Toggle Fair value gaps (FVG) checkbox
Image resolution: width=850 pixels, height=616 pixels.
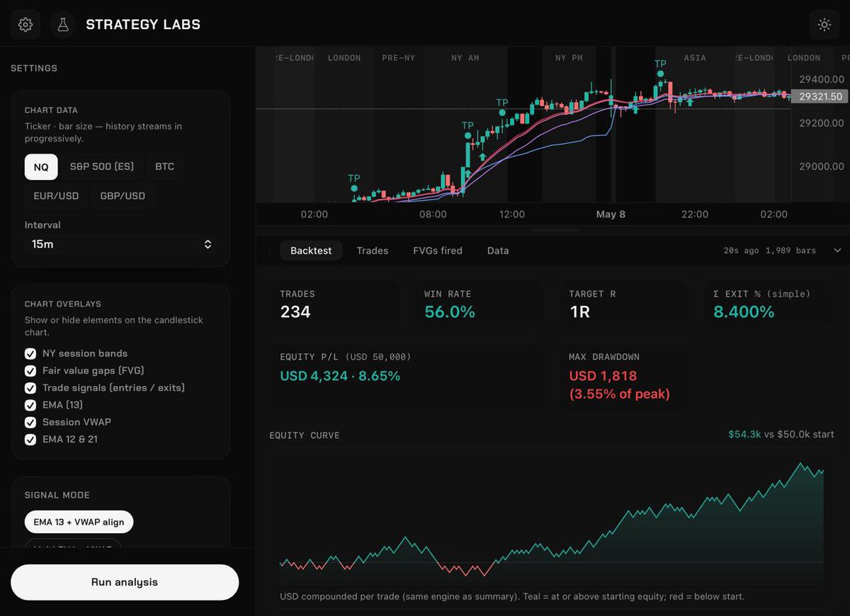pyautogui.click(x=30, y=370)
